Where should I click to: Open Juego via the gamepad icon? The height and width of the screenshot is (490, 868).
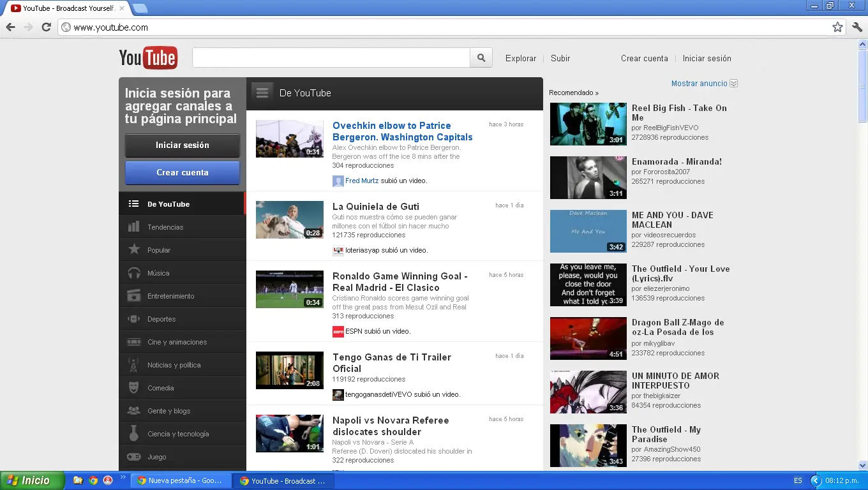133,457
